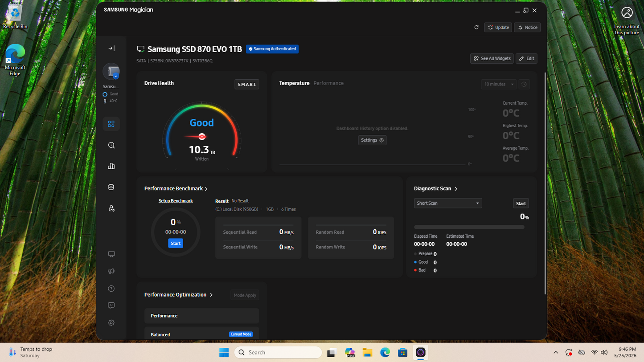Show hidden icons in the system tray

(556, 353)
